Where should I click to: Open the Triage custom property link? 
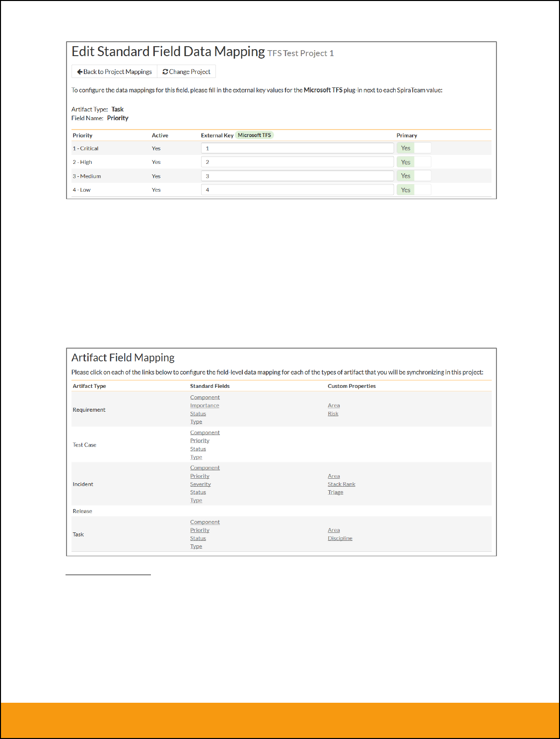coord(335,492)
